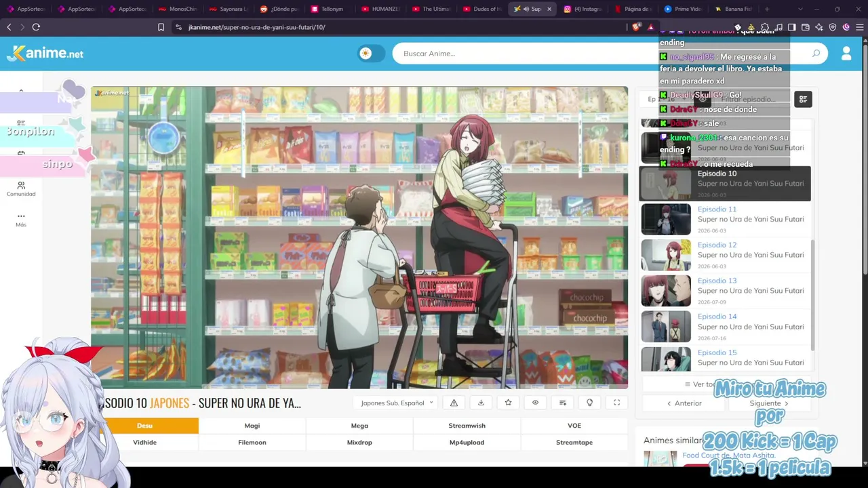
Task: Open Episodio 14 in the episode list
Action: tap(725, 327)
